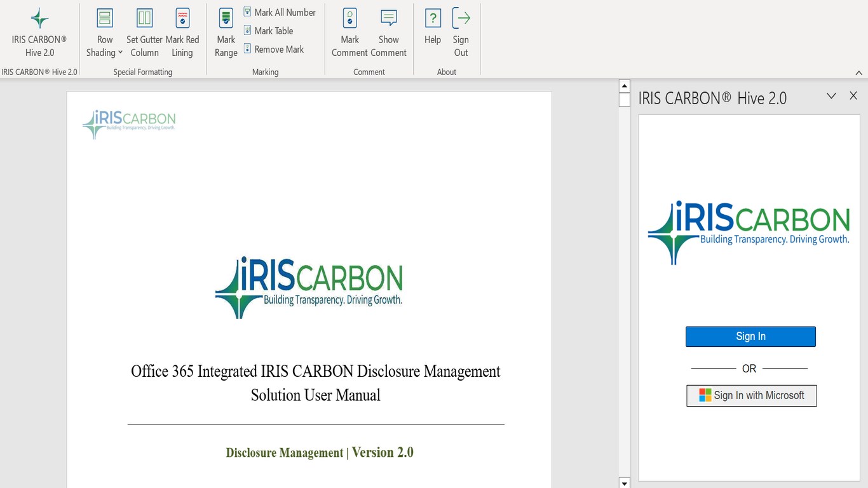Click the 'About' group label
Screen dimensions: 868x488
click(x=447, y=72)
